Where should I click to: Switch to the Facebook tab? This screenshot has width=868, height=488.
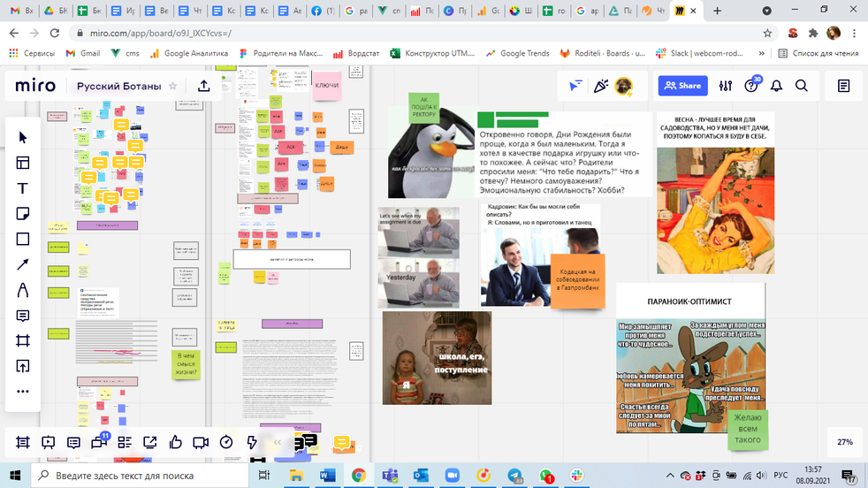click(322, 11)
